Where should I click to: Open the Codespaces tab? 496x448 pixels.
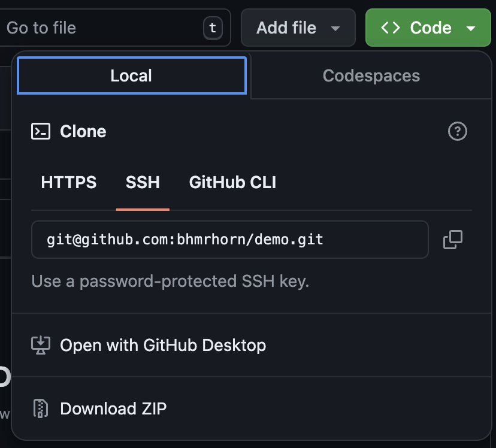[371, 75]
